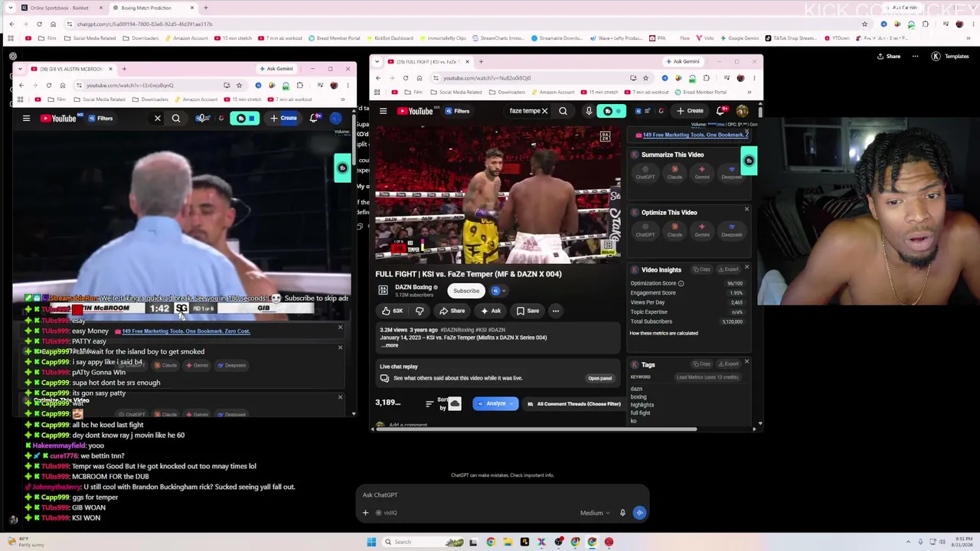The width and height of the screenshot is (980, 551).
Task: Reload the KSI vs Temper YouTube page
Action: tap(405, 78)
